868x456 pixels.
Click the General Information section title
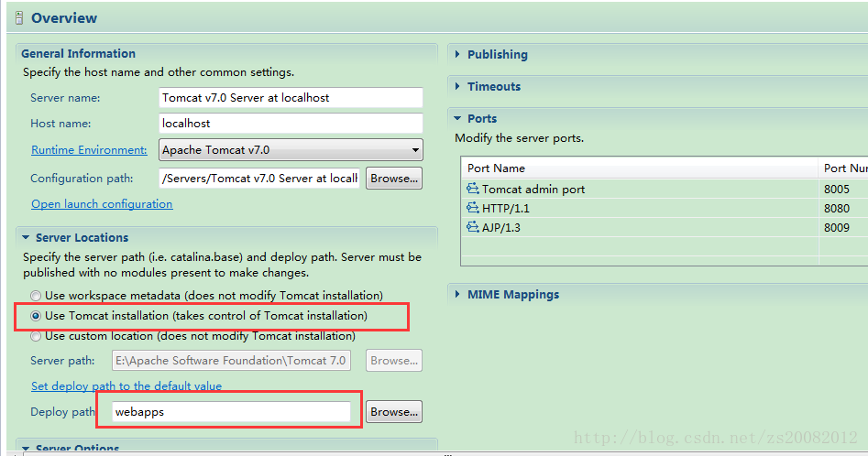(78, 54)
